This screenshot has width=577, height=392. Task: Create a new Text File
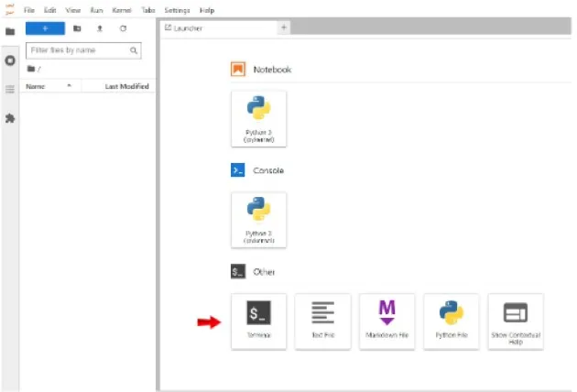[322, 321]
